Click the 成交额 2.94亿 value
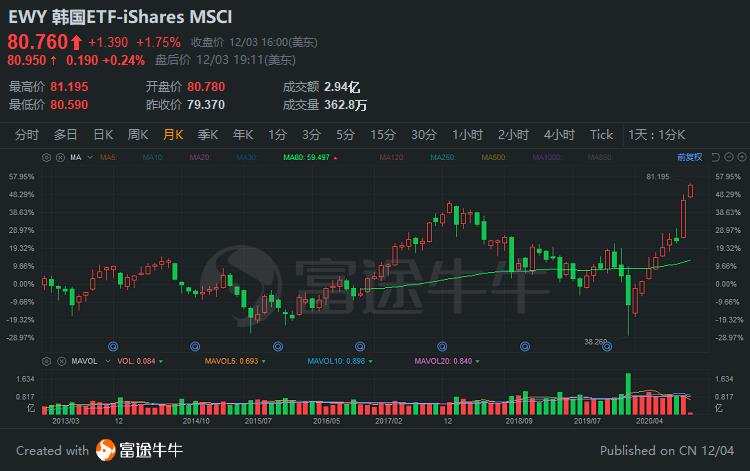The height and width of the screenshot is (471, 750). [x=342, y=87]
